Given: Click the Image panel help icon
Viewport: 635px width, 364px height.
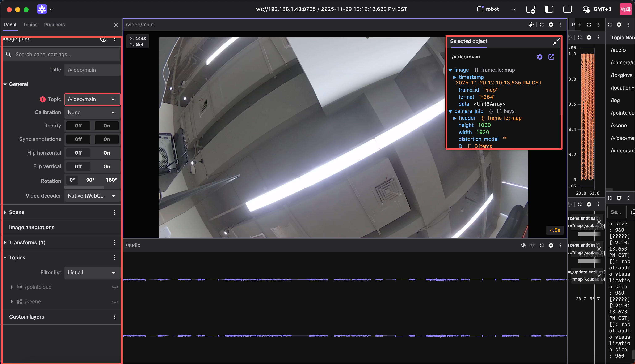Looking at the screenshot, I should click(103, 39).
